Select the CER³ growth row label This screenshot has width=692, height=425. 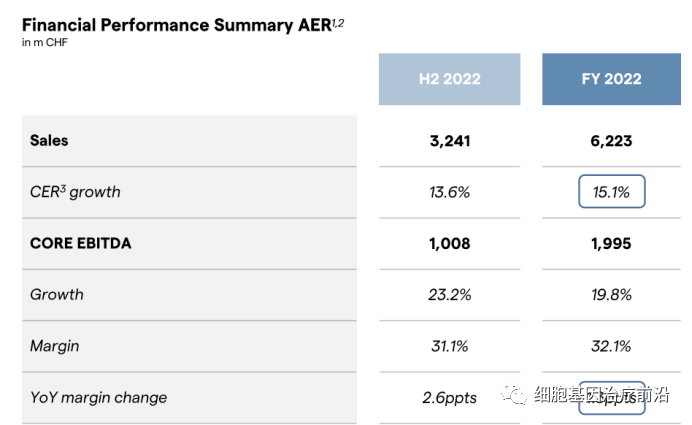click(x=75, y=192)
